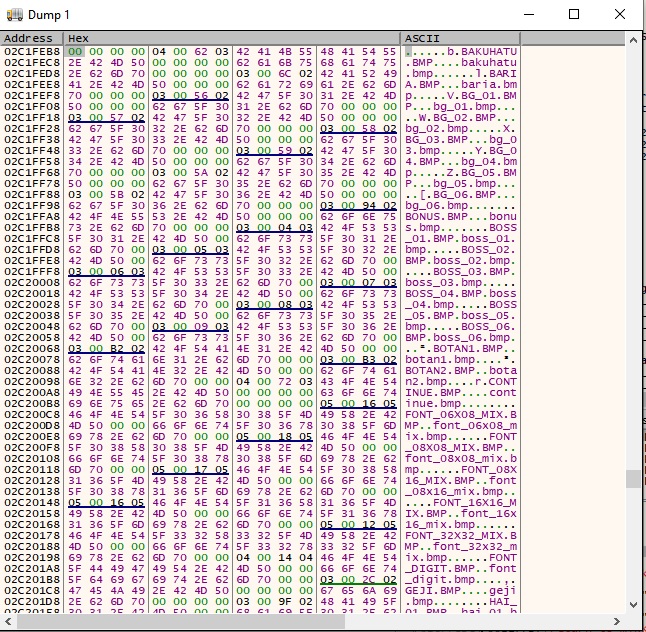
Task: Click the vertical scrollbar up arrow
Action: coord(633,38)
